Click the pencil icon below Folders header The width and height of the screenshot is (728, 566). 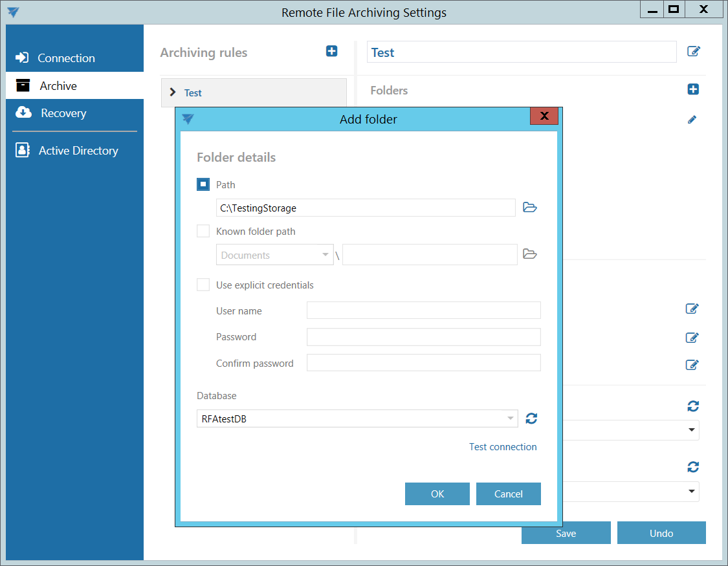(692, 120)
